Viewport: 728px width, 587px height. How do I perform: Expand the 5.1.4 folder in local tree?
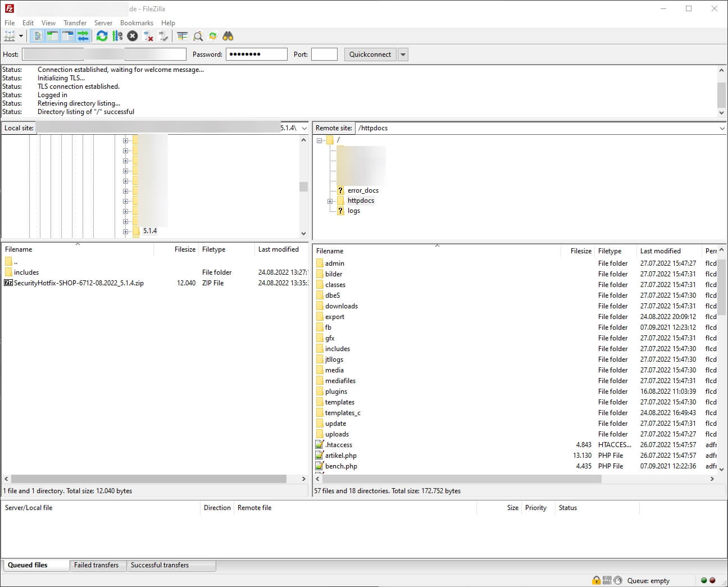(125, 231)
